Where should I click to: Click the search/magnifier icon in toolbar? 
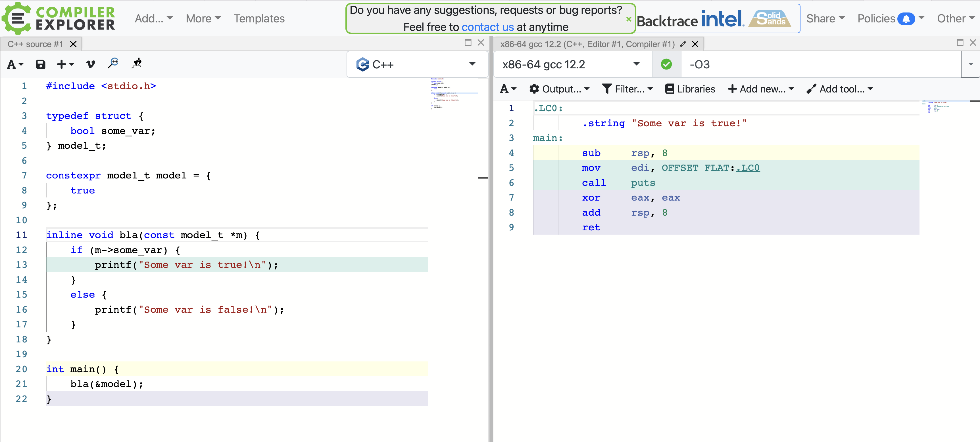click(x=112, y=64)
